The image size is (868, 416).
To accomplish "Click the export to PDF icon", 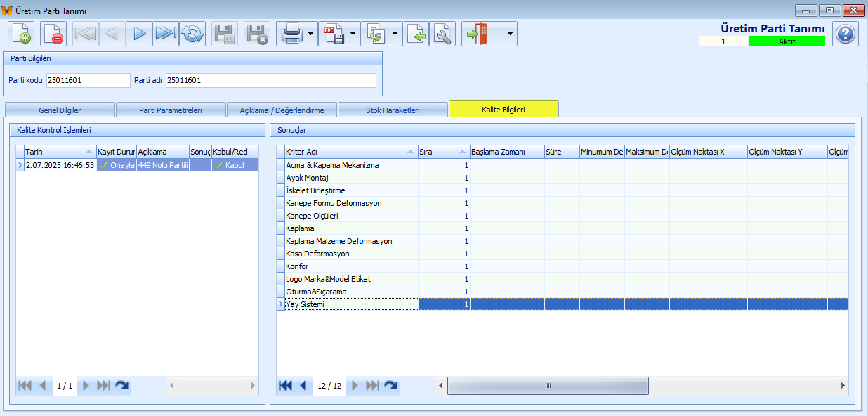I will (x=333, y=34).
